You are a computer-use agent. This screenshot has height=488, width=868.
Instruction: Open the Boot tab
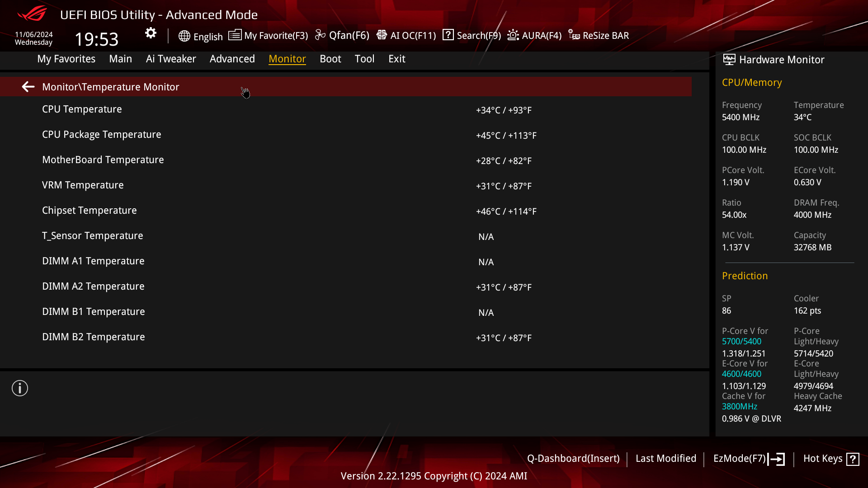click(x=330, y=59)
